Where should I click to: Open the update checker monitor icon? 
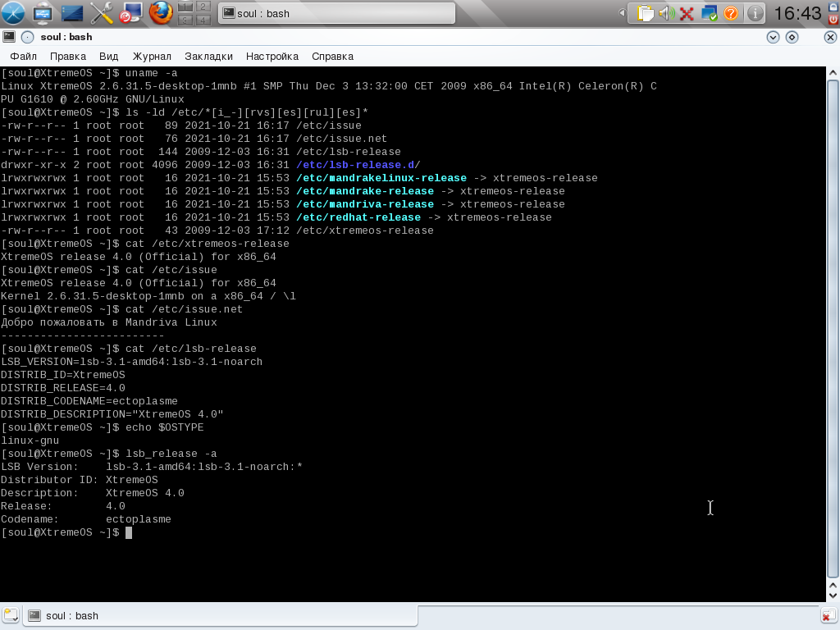coord(710,13)
